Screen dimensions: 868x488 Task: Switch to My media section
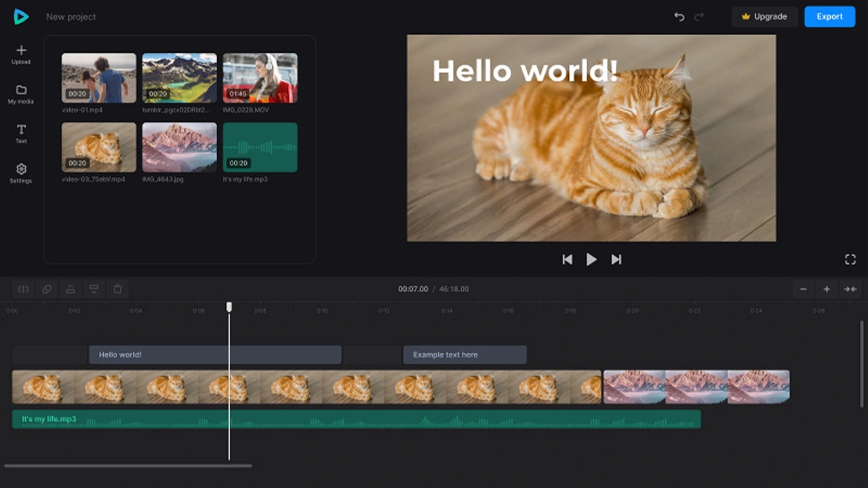point(21,94)
